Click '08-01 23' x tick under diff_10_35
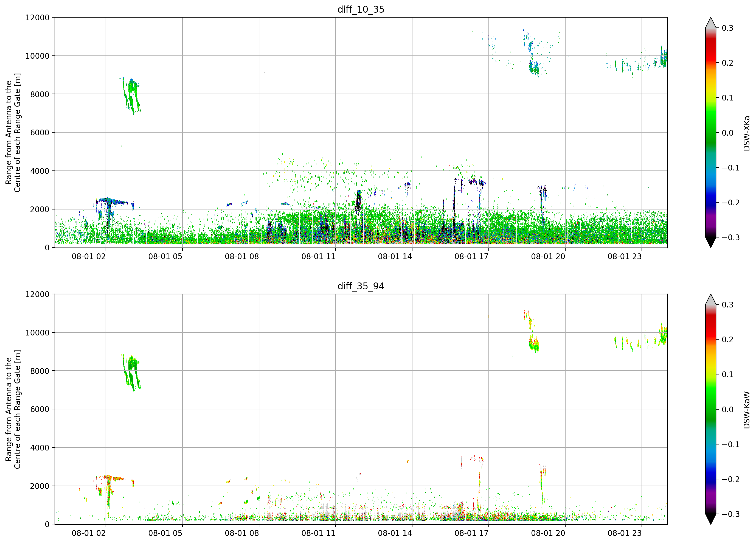Image resolution: width=756 pixels, height=543 pixels. tap(625, 256)
